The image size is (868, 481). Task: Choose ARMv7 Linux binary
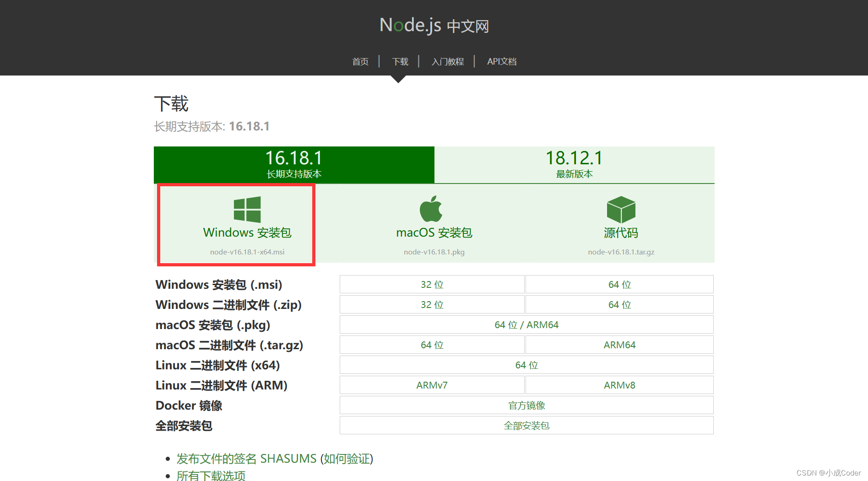[432, 385]
